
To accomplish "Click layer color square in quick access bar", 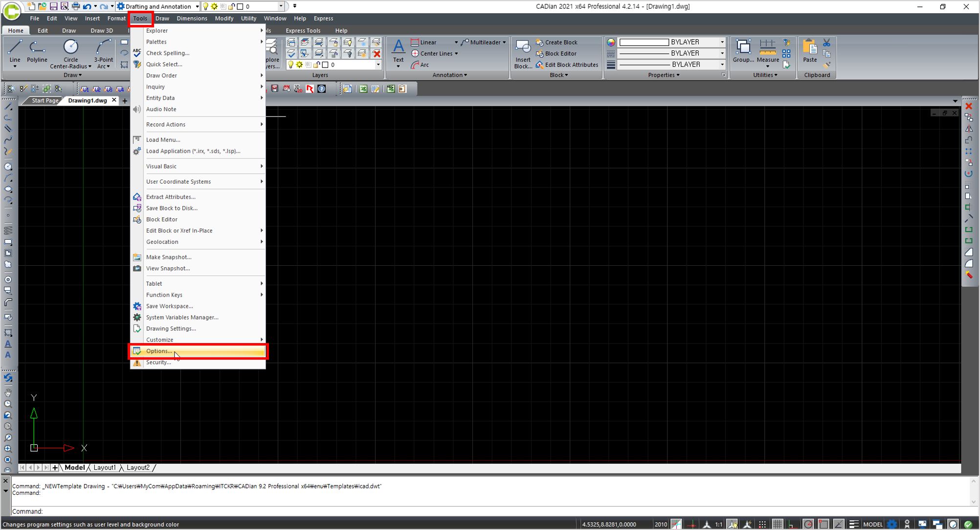I will tap(240, 6).
